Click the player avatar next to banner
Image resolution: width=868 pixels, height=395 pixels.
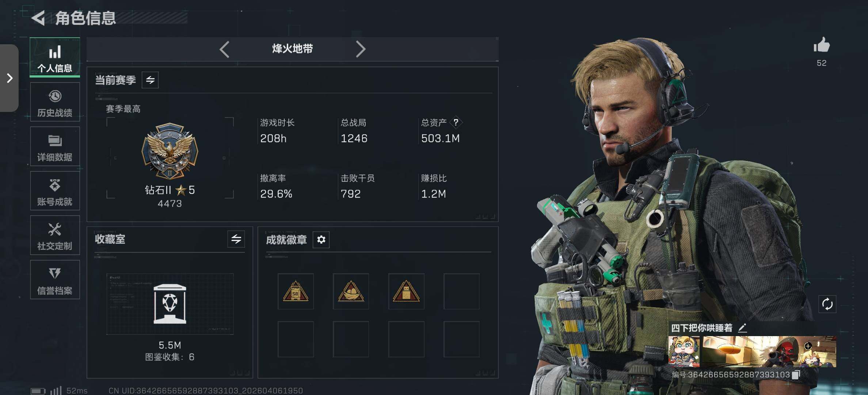684,351
